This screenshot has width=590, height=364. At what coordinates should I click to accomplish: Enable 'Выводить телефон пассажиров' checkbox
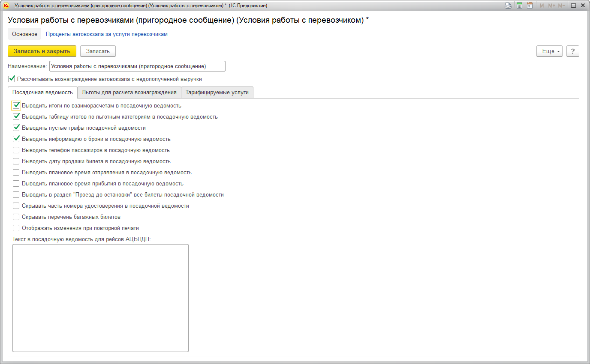point(16,150)
